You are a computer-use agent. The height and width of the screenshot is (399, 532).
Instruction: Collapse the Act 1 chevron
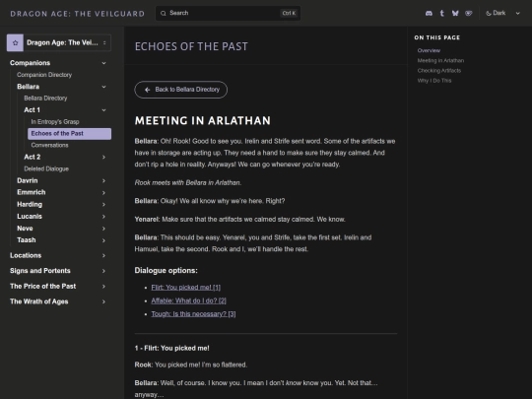point(103,110)
